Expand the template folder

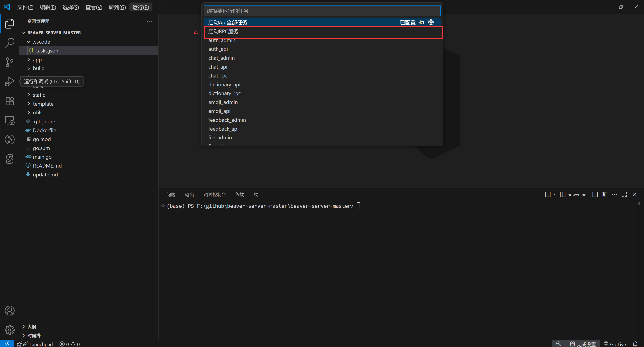[29, 104]
